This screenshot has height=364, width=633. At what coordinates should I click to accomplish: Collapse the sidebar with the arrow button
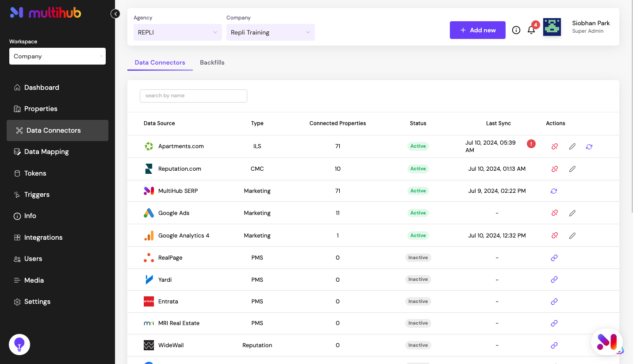click(x=115, y=14)
